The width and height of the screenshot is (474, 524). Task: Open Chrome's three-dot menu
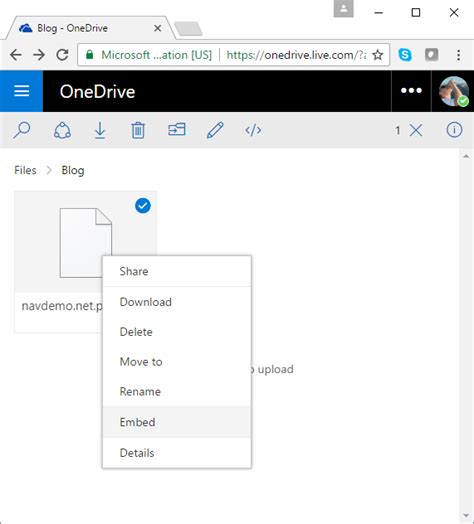point(459,54)
